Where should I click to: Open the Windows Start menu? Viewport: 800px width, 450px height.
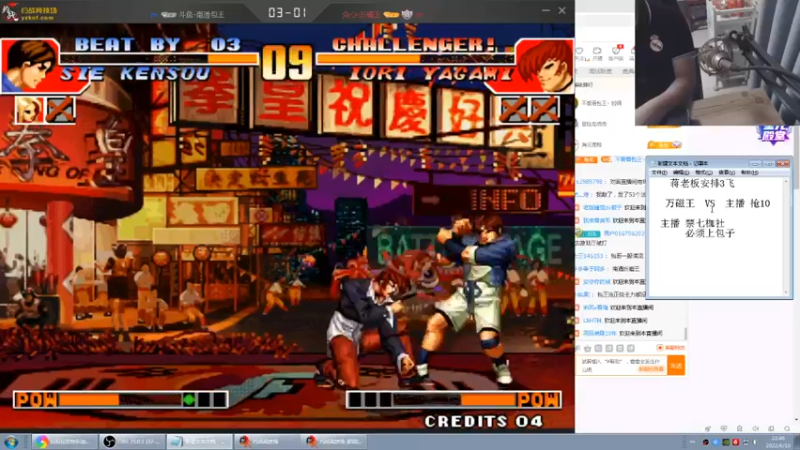[11, 442]
